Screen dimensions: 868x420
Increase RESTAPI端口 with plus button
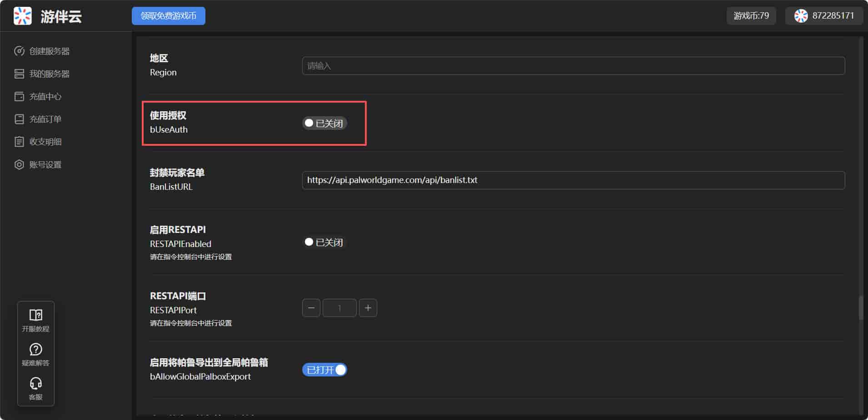tap(368, 308)
